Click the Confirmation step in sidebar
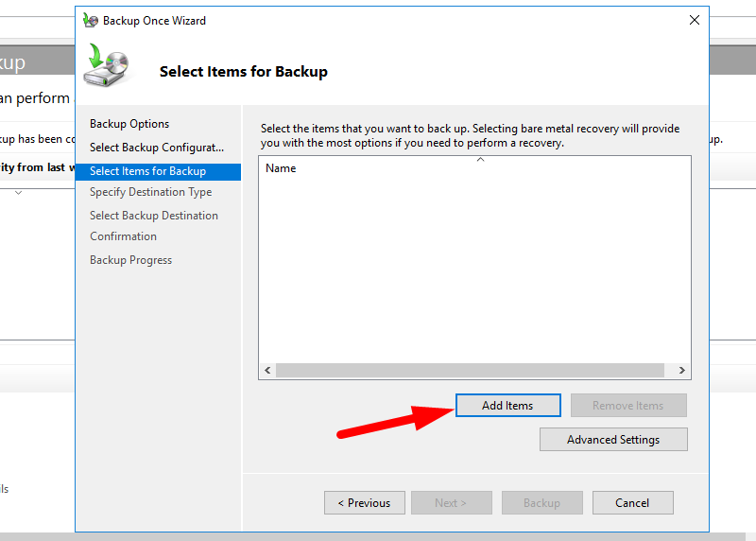The height and width of the screenshot is (541, 756). pyautogui.click(x=123, y=236)
